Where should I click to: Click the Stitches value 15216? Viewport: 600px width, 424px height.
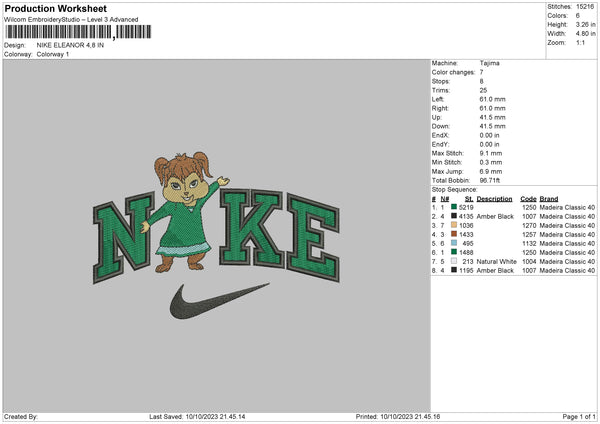click(585, 7)
